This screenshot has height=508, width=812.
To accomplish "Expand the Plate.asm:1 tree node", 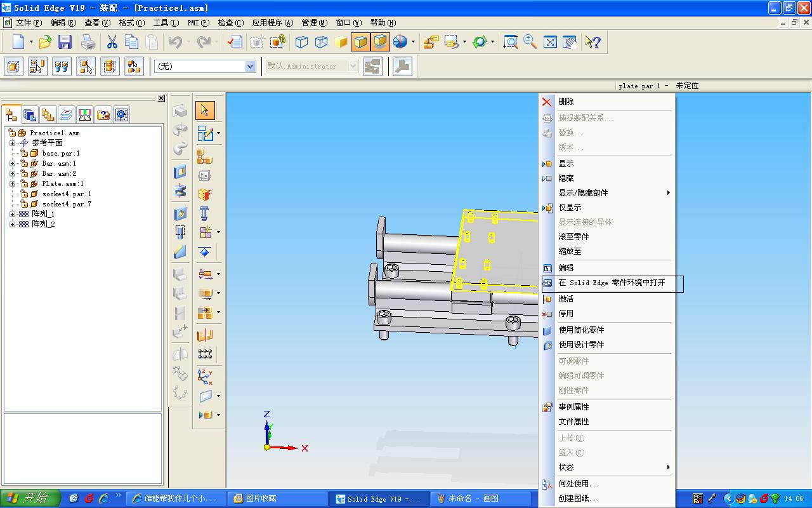I will [12, 184].
